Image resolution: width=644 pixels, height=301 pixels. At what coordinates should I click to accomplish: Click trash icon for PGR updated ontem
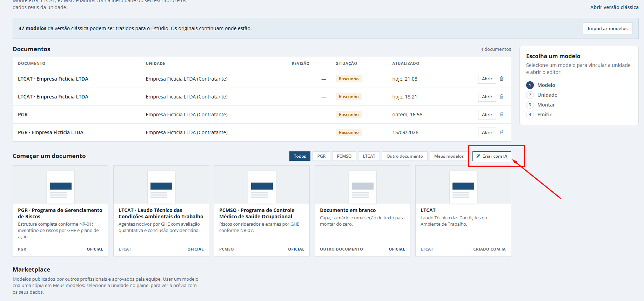[502, 115]
